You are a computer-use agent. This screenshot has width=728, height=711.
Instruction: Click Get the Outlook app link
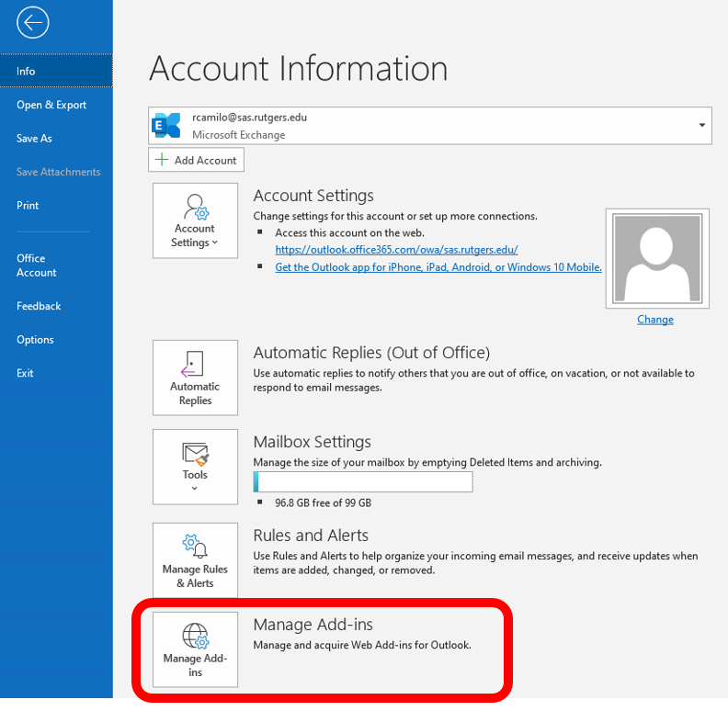pos(438,267)
